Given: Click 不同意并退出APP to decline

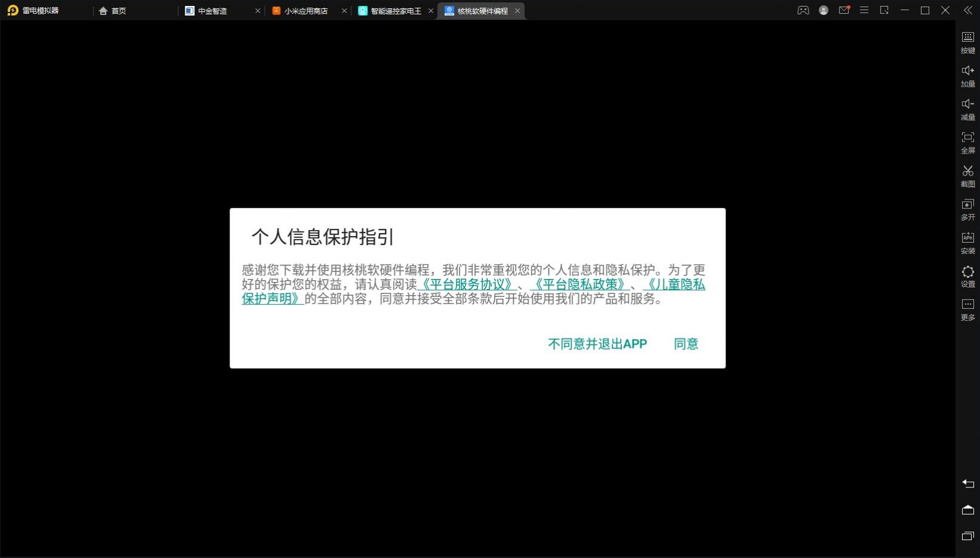Looking at the screenshot, I should pos(596,344).
